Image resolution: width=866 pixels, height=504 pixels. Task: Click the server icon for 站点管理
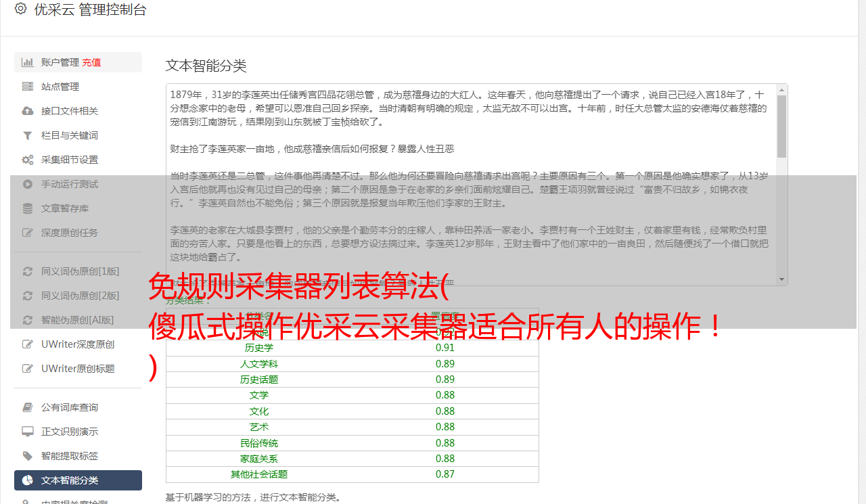pos(28,87)
